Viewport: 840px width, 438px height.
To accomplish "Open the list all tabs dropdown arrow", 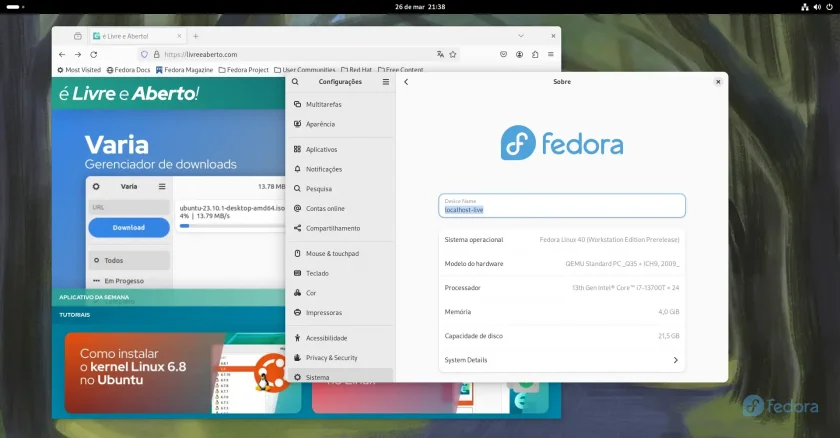I will click(x=521, y=36).
